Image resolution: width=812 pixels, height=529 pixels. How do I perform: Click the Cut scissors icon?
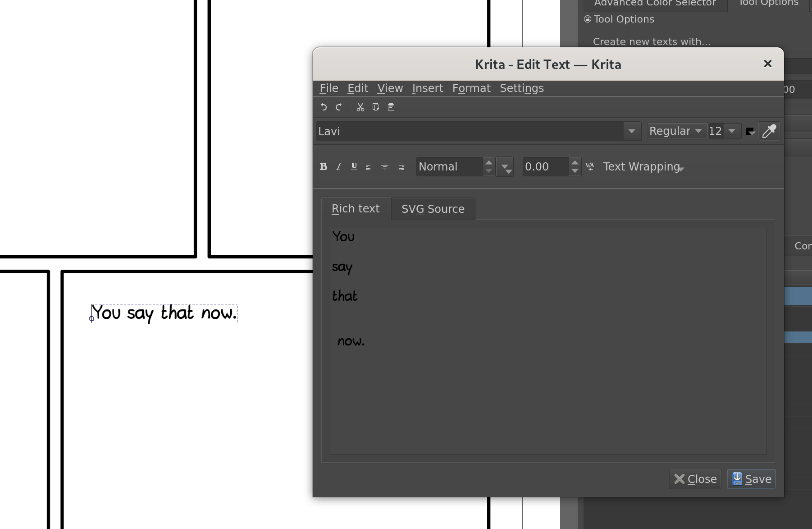coord(360,107)
